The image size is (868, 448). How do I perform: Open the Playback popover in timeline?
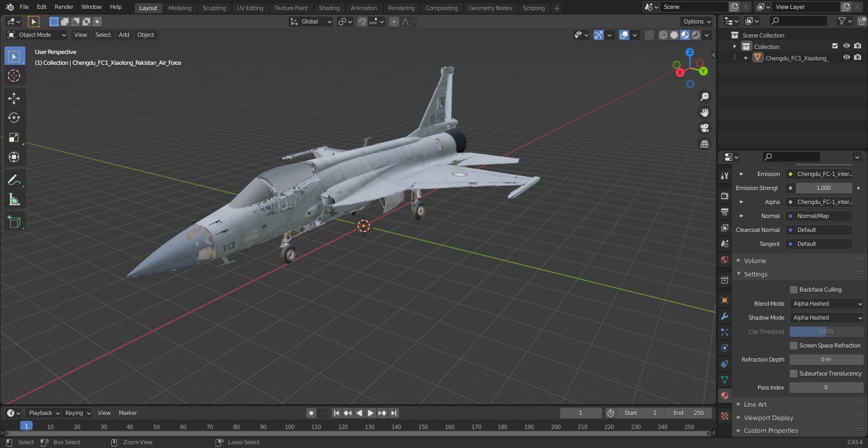click(x=44, y=413)
